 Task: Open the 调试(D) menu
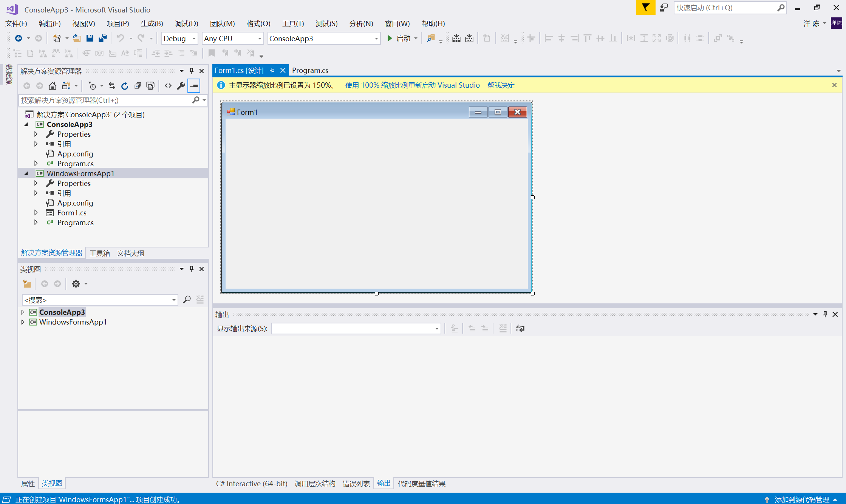[186, 23]
